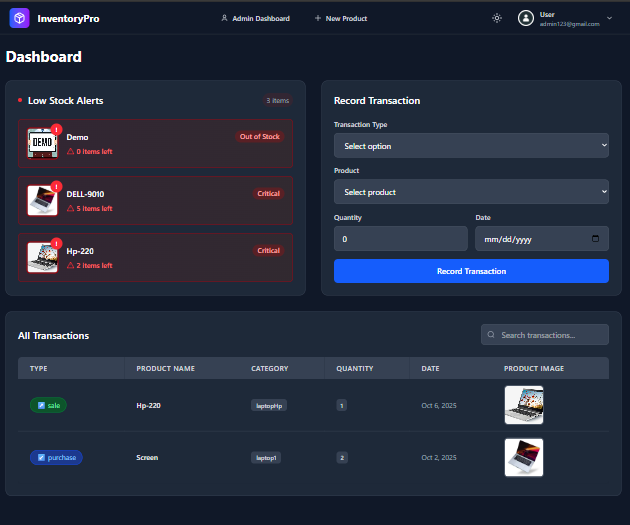Open the DELL-9010 product thumbnail
This screenshot has height=525, width=630.
(42, 200)
